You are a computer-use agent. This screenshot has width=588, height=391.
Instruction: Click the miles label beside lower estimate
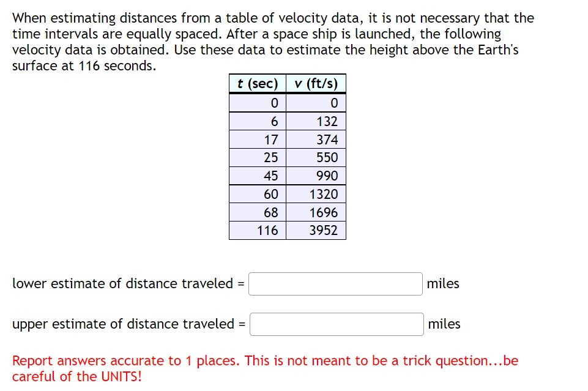tap(442, 283)
